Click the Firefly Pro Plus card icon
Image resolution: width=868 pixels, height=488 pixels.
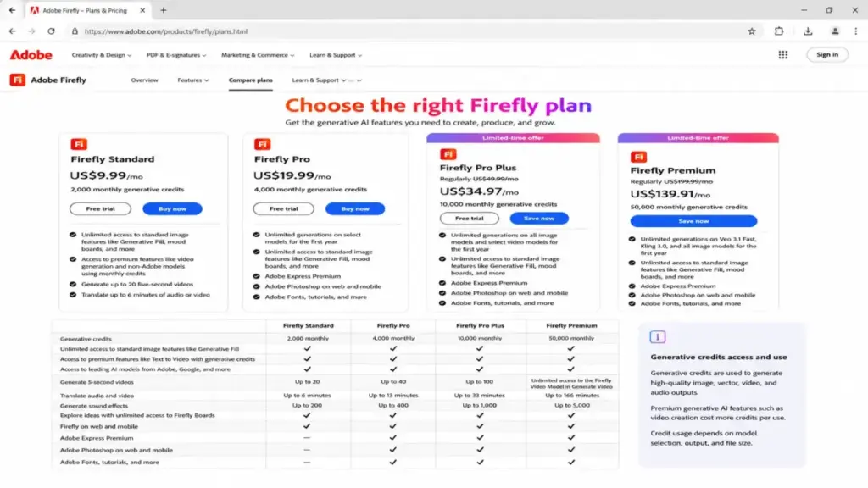(448, 154)
